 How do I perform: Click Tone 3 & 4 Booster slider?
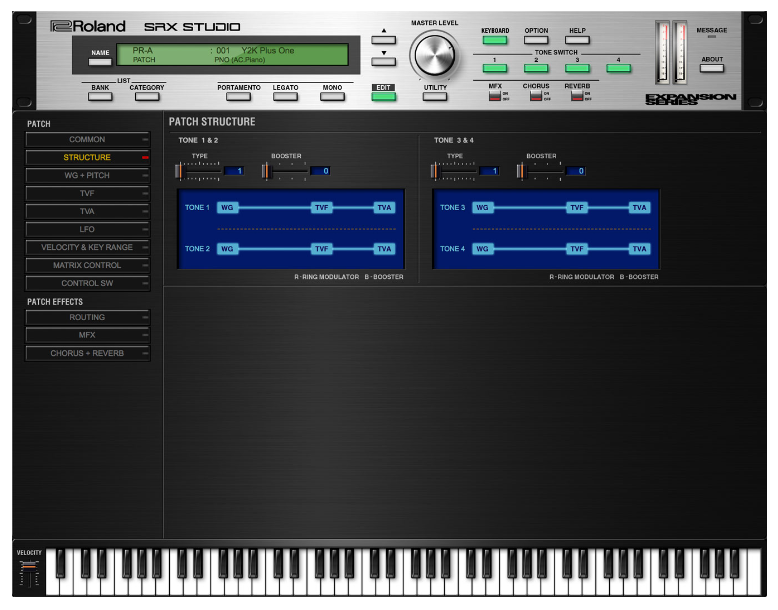coord(540,171)
